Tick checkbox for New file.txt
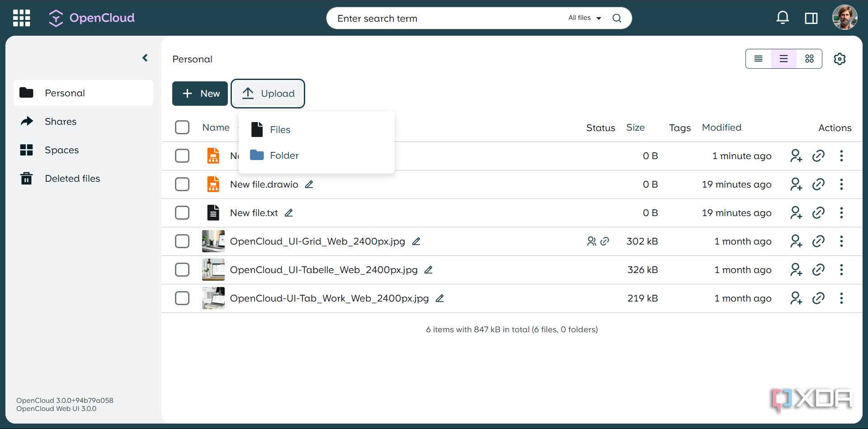The height and width of the screenshot is (429, 868). 182,213
